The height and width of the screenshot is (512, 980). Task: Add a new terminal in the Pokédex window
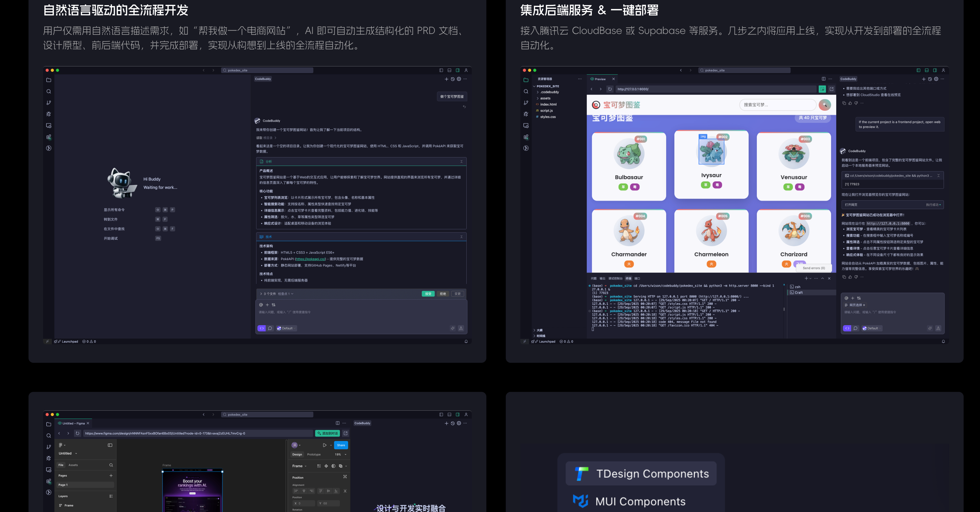click(806, 278)
